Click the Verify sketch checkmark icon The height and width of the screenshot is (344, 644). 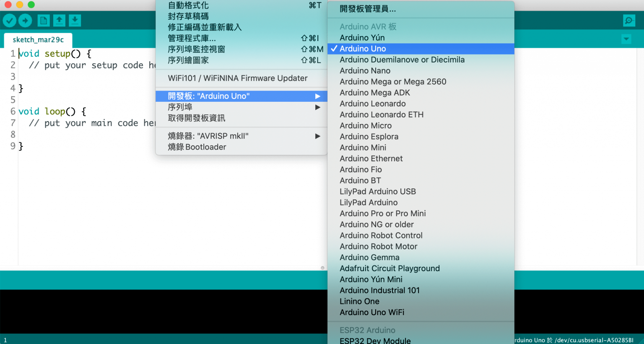coord(9,20)
